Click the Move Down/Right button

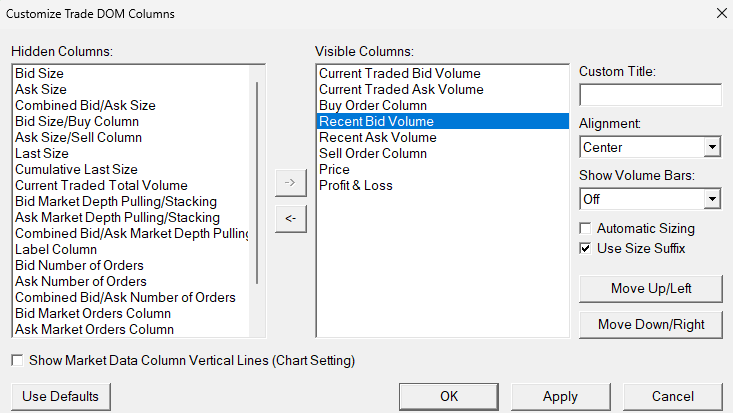(650, 324)
